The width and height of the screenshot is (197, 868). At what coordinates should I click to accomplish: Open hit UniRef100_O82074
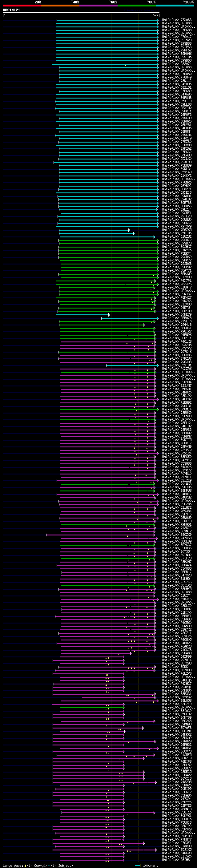click(x=177, y=64)
